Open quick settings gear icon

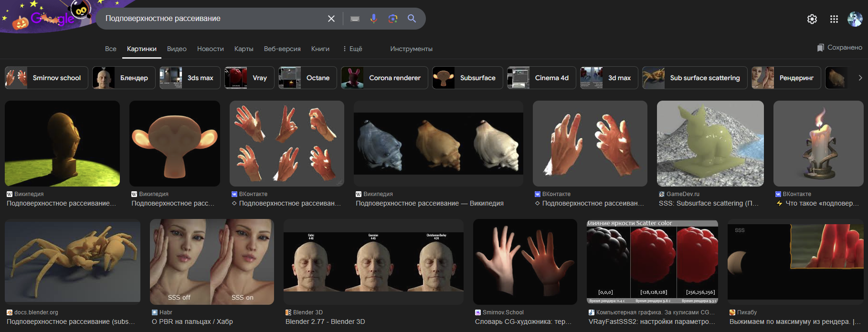coord(812,19)
